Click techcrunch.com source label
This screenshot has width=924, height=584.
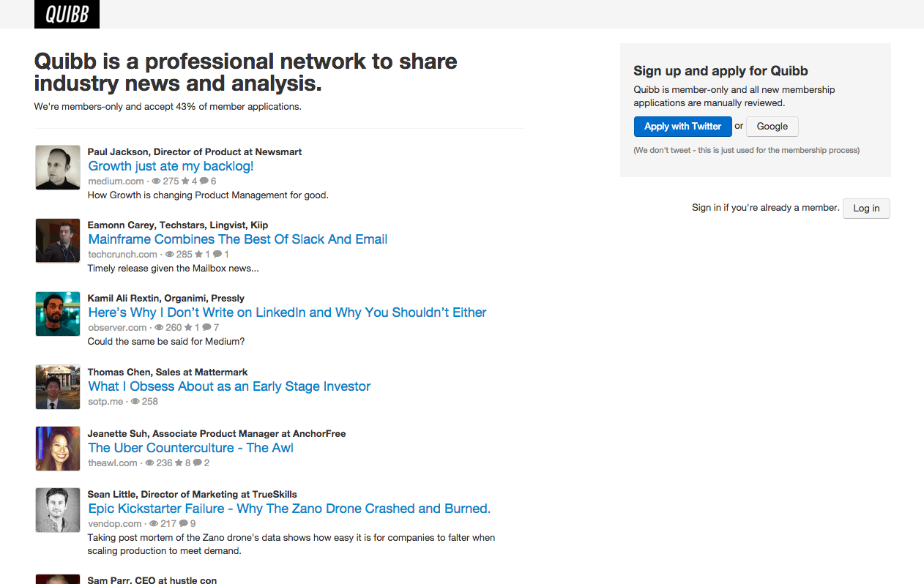[122, 254]
